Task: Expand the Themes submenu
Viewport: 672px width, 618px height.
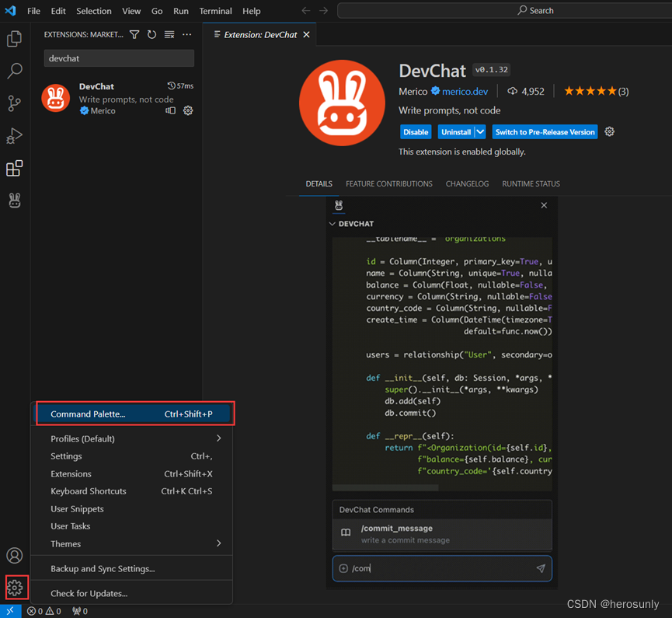Action: tap(218, 543)
